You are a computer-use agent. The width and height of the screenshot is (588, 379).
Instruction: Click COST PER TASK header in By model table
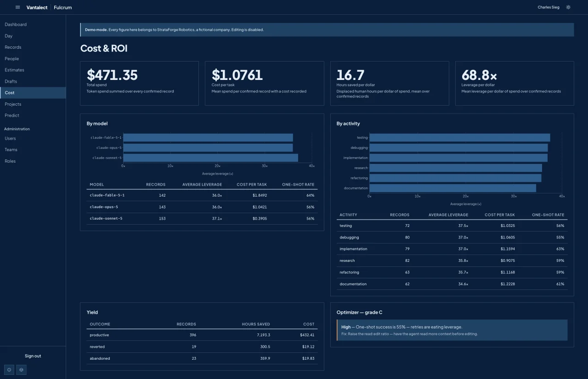coord(252,185)
